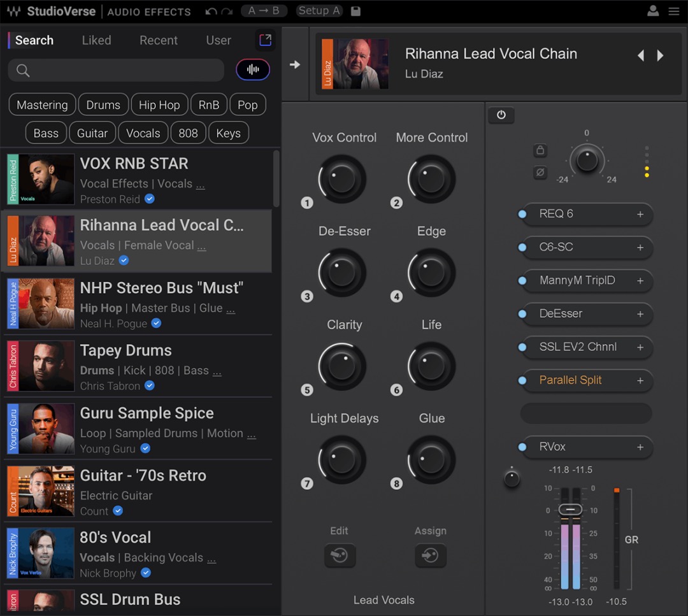Click Neal H. Pogue verified badge
Viewport: 688px width, 616px height.
coord(156,324)
